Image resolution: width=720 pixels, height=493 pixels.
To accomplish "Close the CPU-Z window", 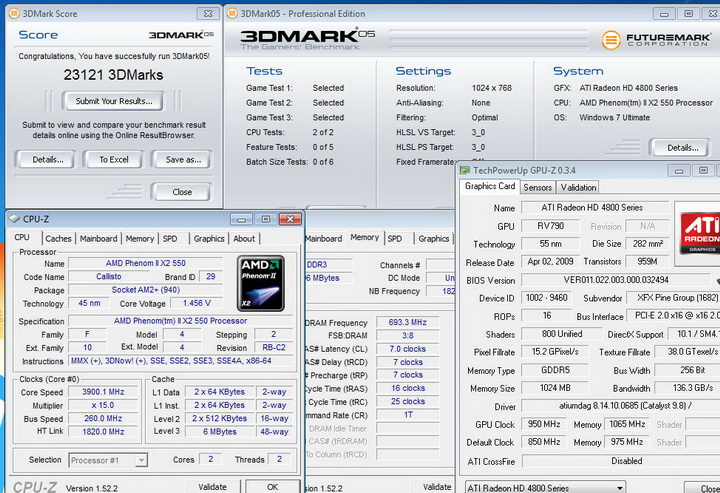I will 290,219.
